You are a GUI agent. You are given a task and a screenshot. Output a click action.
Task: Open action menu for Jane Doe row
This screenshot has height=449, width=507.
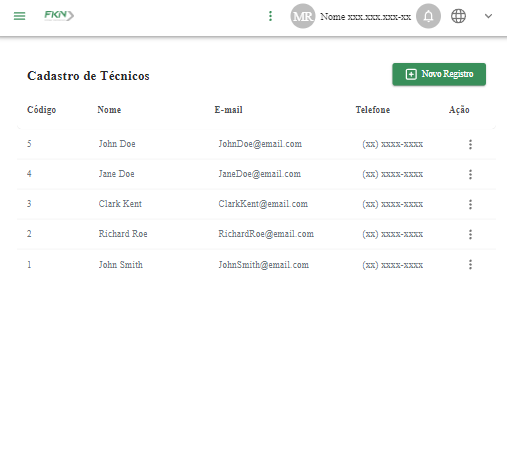pos(470,174)
